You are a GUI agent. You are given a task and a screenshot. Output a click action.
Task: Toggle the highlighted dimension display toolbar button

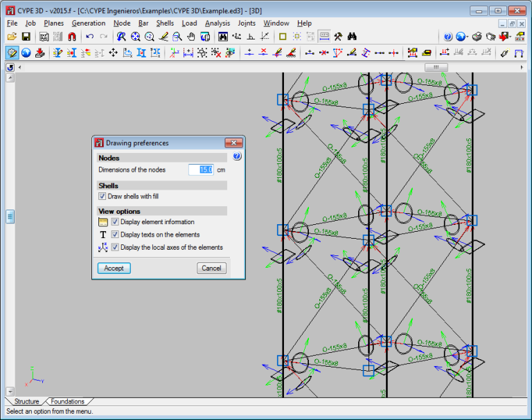pos(324,37)
